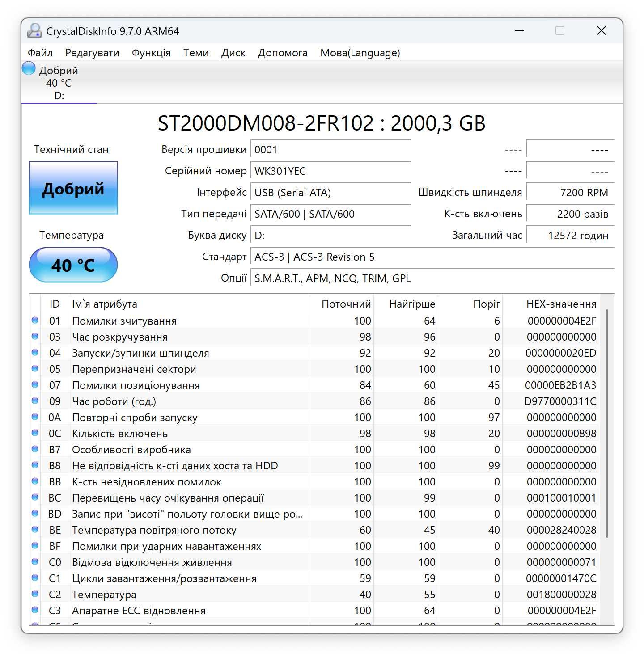This screenshot has width=644, height=658.
Task: Click status dot for 03 Час розкручування
Action: click(x=35, y=336)
